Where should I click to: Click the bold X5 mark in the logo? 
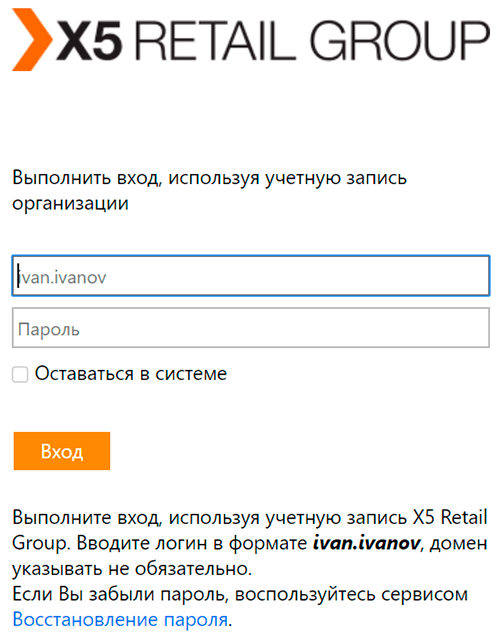[89, 41]
